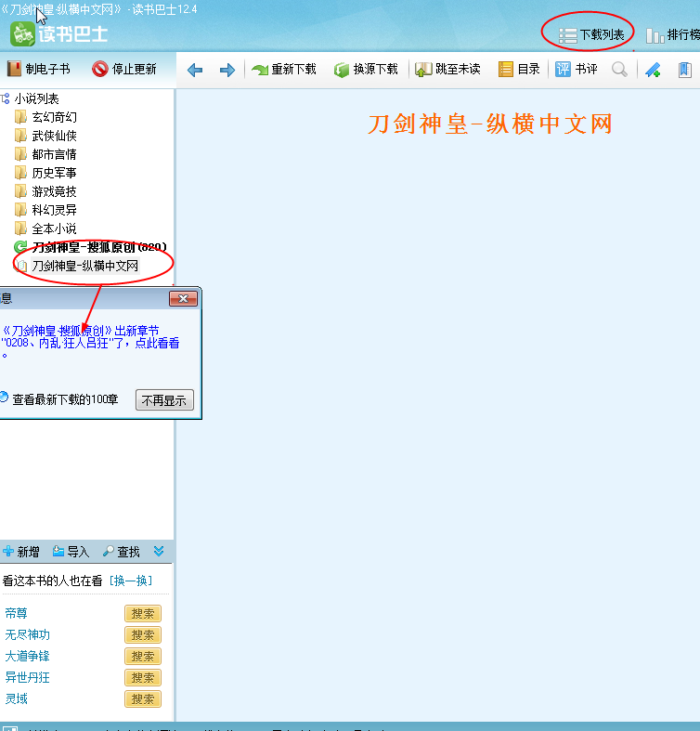Click the 换源下载 switch source icon
The height and width of the screenshot is (731, 700).
point(342,70)
